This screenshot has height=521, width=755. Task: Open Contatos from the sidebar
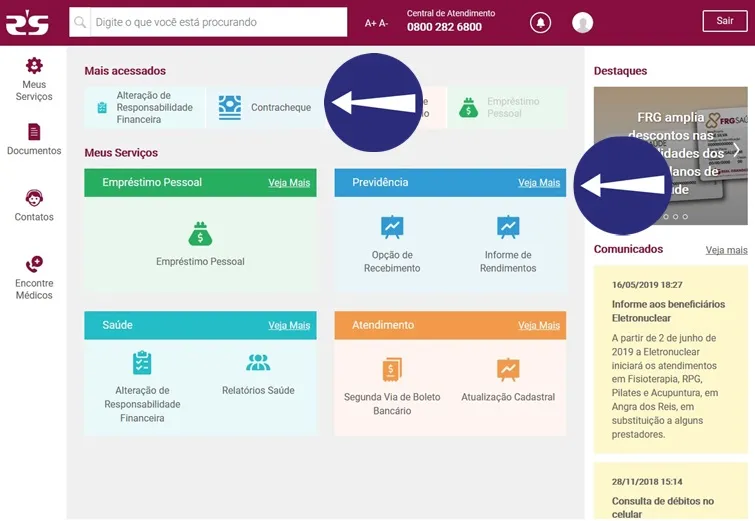click(x=34, y=205)
